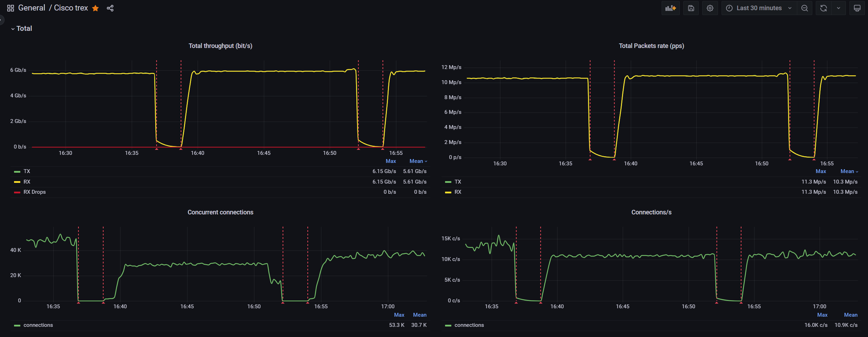Open dashboard settings gear

710,8
